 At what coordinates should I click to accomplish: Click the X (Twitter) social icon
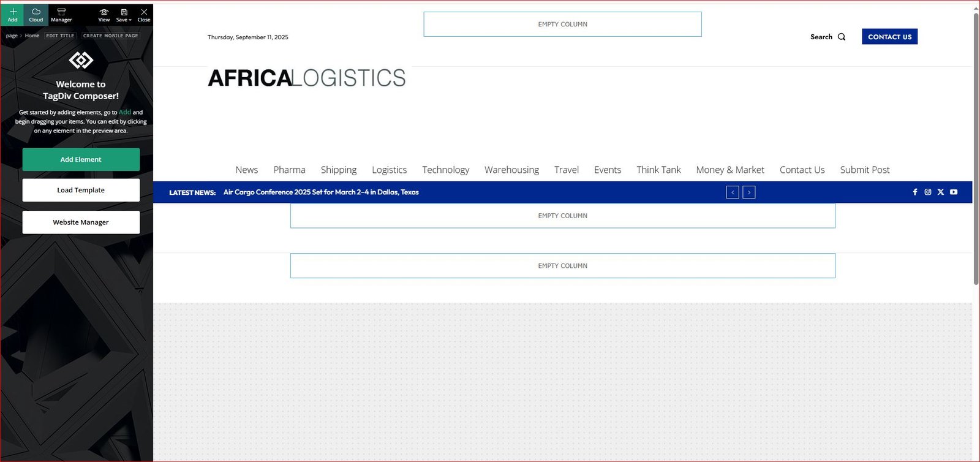(941, 192)
